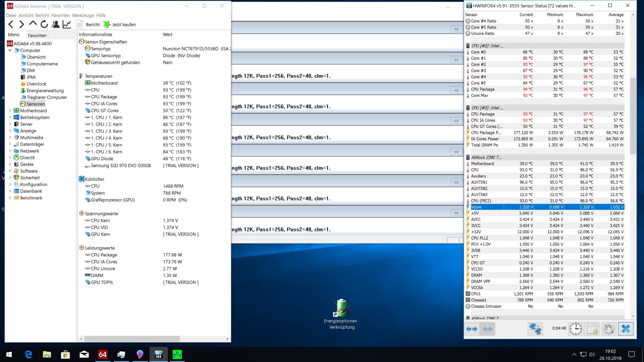This screenshot has height=362, width=644.
Task: Click the user preferences toolbar icon
Action: (56, 24)
